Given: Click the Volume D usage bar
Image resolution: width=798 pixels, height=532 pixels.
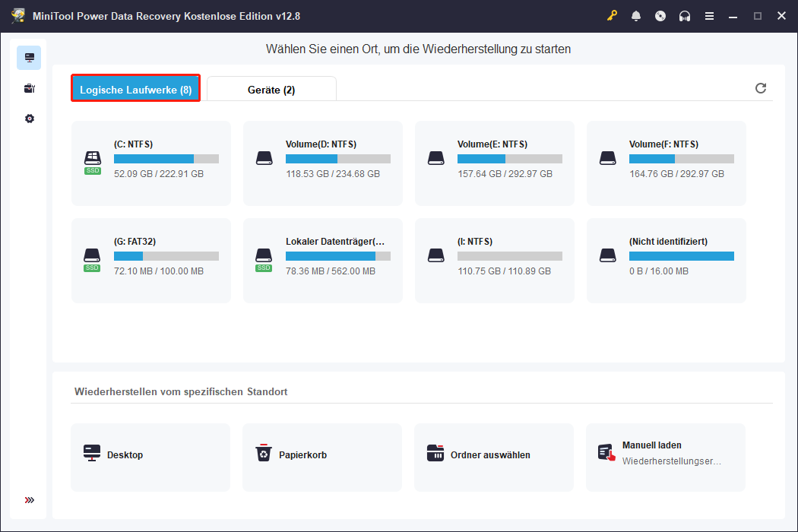Looking at the screenshot, I should [x=337, y=159].
